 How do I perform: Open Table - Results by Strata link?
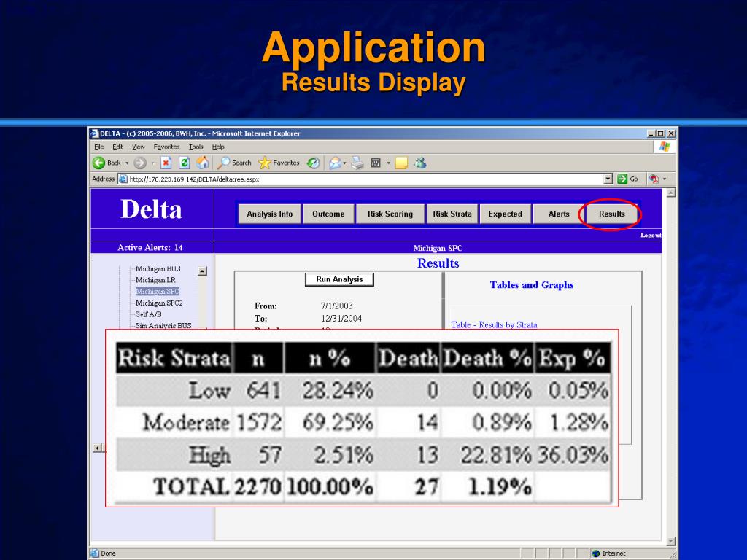point(494,324)
